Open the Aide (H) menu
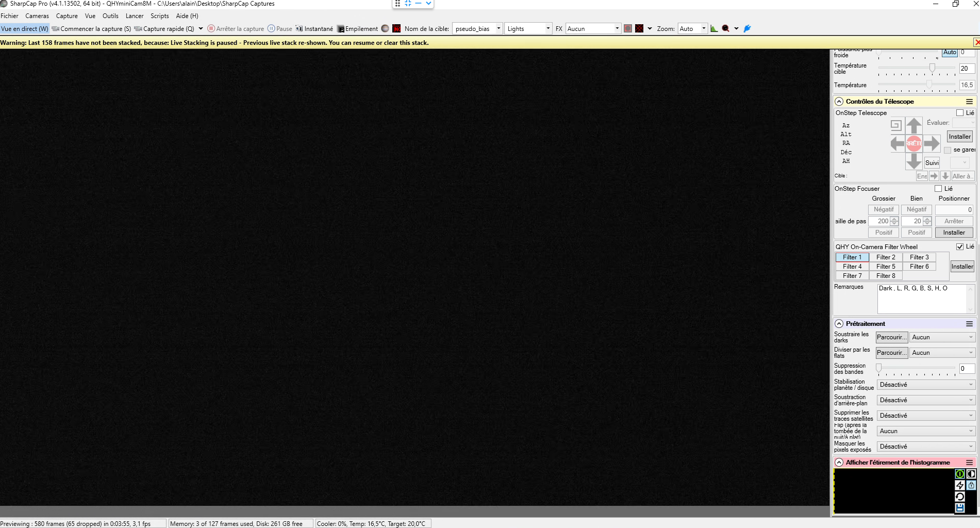980x528 pixels. 187,16
